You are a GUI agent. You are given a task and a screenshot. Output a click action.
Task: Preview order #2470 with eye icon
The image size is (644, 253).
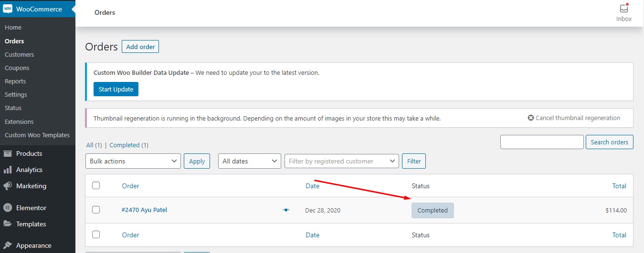pyautogui.click(x=286, y=210)
